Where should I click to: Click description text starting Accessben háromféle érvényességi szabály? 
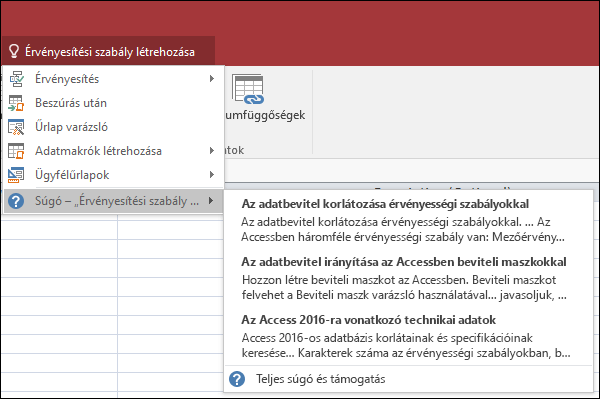[403, 237]
